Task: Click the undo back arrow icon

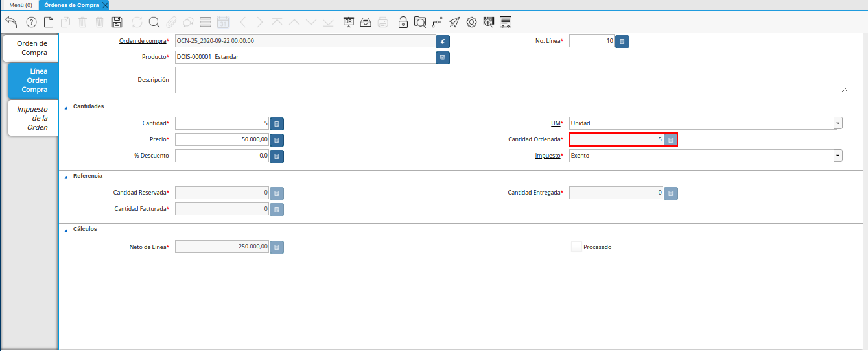Action: tap(11, 22)
